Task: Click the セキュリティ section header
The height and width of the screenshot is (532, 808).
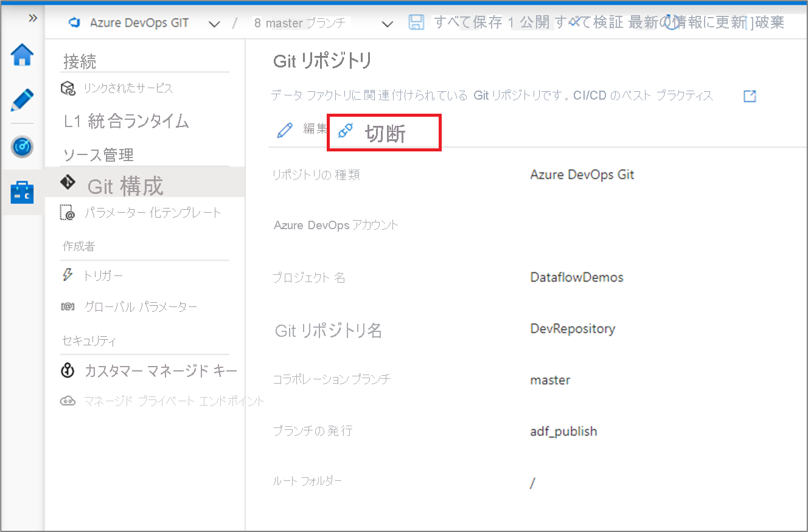Action: [89, 341]
